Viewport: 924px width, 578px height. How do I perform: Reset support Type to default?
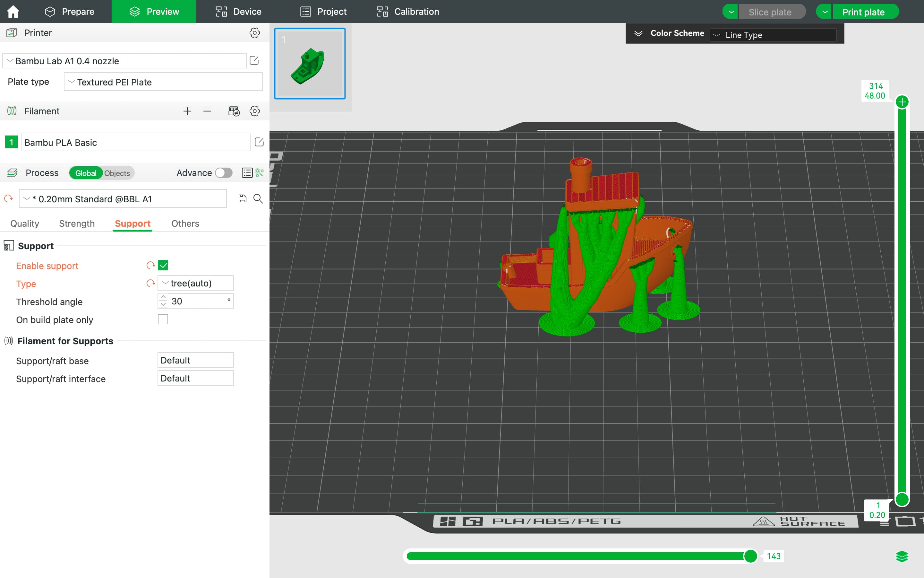pos(150,283)
